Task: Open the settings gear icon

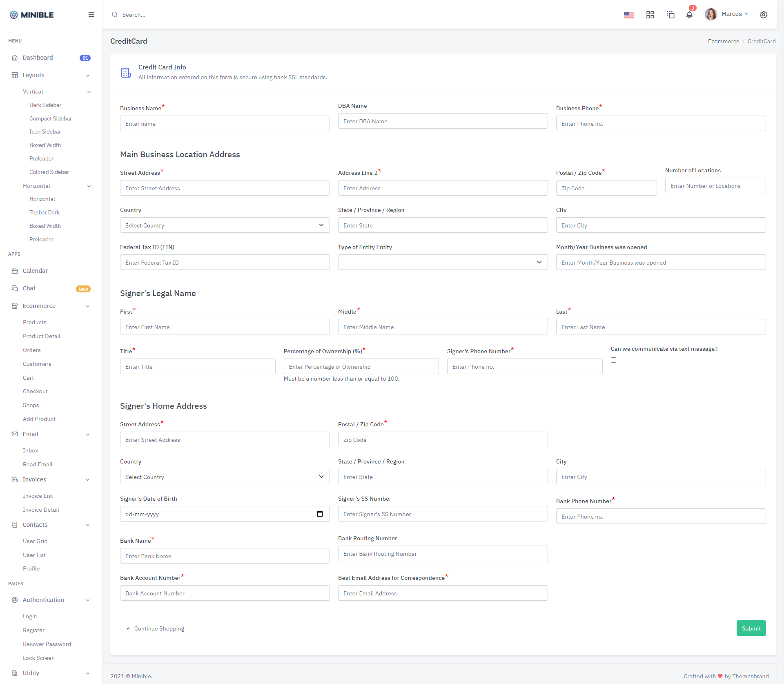Action: (x=763, y=15)
